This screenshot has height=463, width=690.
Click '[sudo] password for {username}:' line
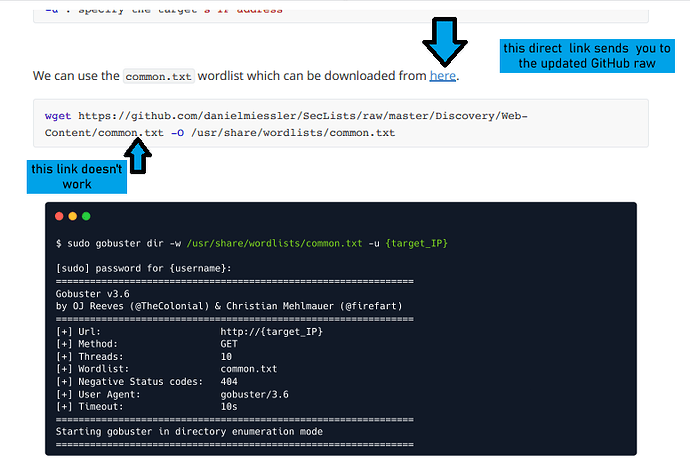(x=143, y=268)
